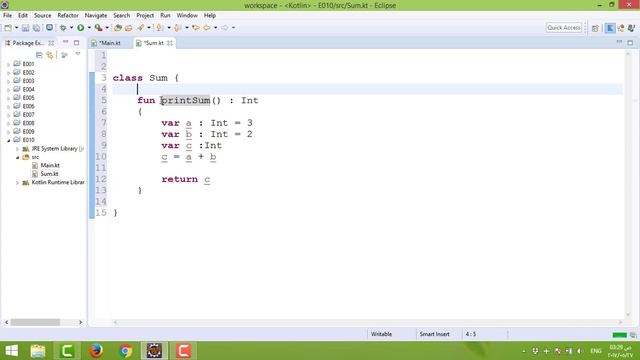Image resolution: width=640 pixels, height=360 pixels.
Task: Click the Last Edit Location icon
Action: click(x=196, y=28)
